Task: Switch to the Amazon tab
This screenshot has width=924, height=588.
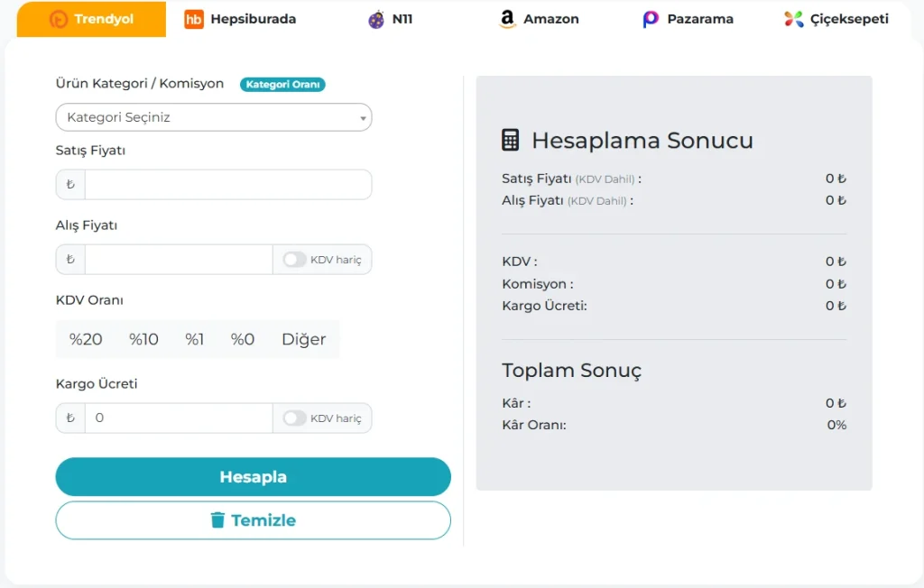Action: pyautogui.click(x=539, y=18)
